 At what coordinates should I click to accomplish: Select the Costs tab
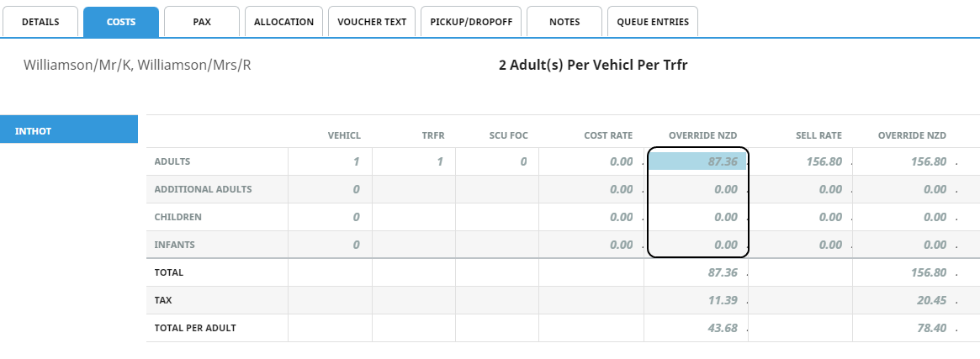(121, 22)
